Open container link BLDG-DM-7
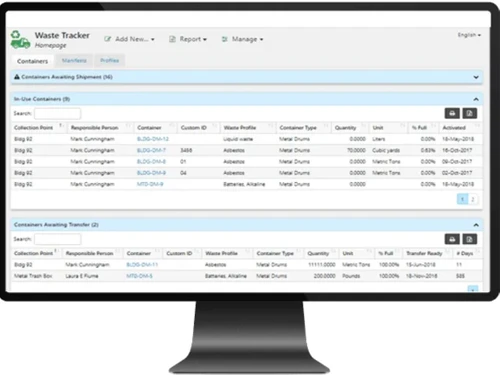500x375 pixels. (x=151, y=150)
